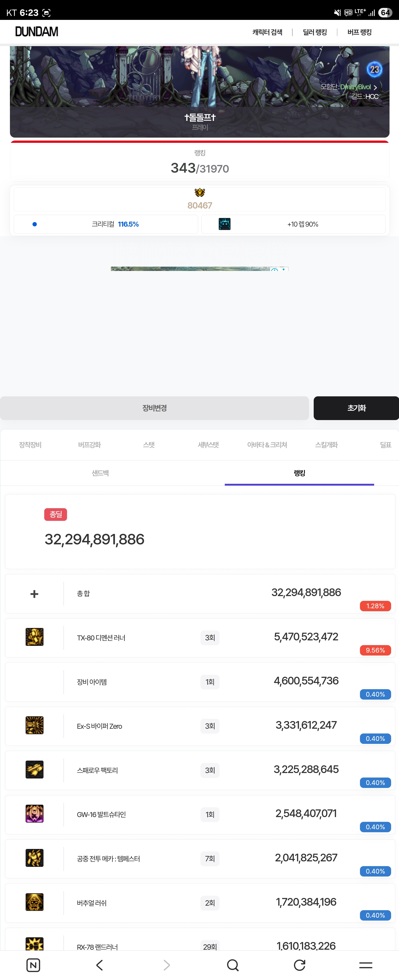
Task: Tap the 스패로우 팩토리 skill icon
Action: coord(34,769)
